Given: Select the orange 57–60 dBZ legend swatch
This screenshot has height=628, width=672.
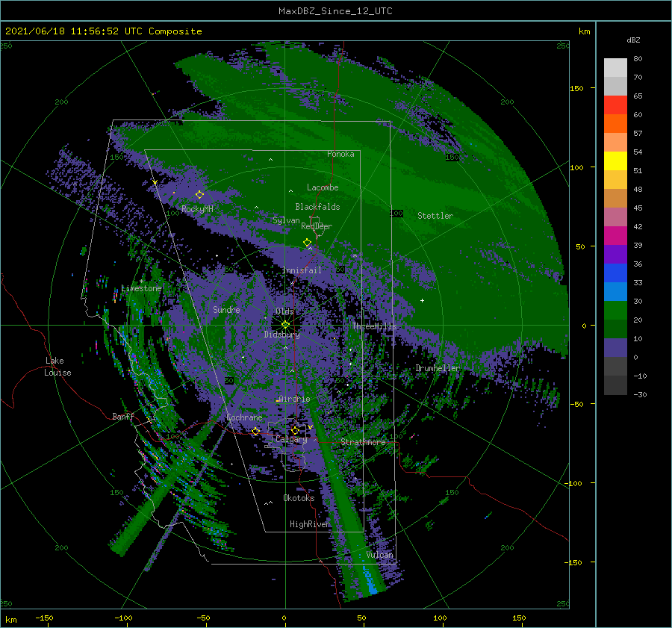Looking at the screenshot, I should [615, 123].
